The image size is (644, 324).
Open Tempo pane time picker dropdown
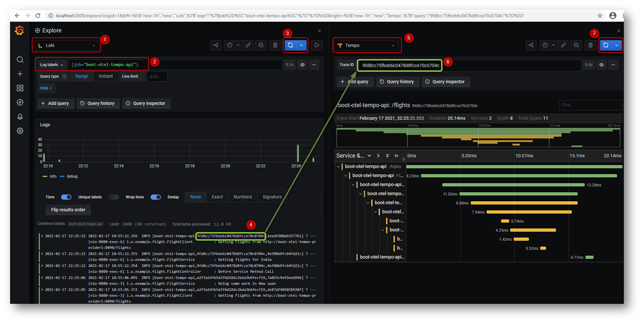click(x=548, y=45)
